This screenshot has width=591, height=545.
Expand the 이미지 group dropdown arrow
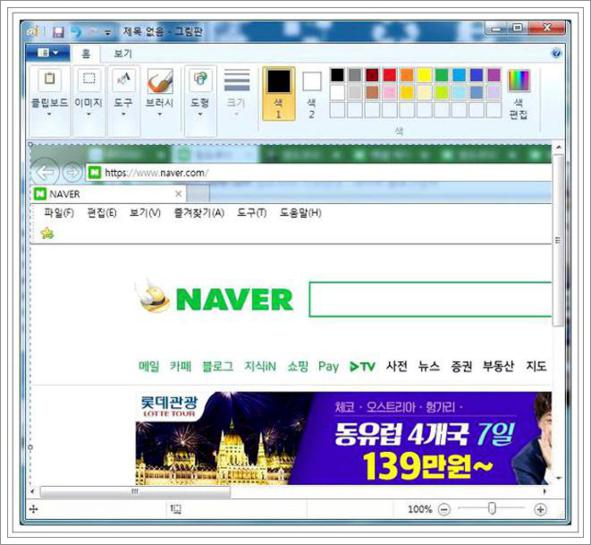(89, 114)
